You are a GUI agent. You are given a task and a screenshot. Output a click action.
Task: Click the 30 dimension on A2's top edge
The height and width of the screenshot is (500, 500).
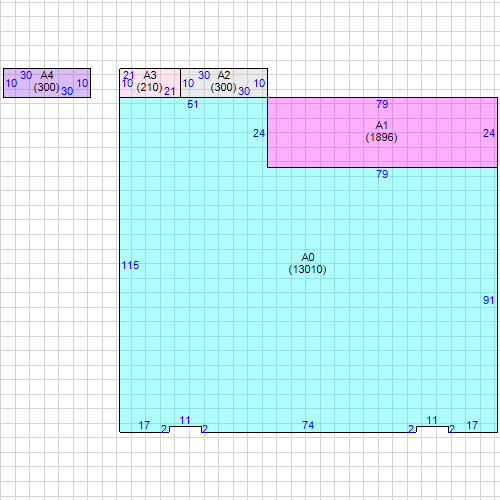point(204,75)
